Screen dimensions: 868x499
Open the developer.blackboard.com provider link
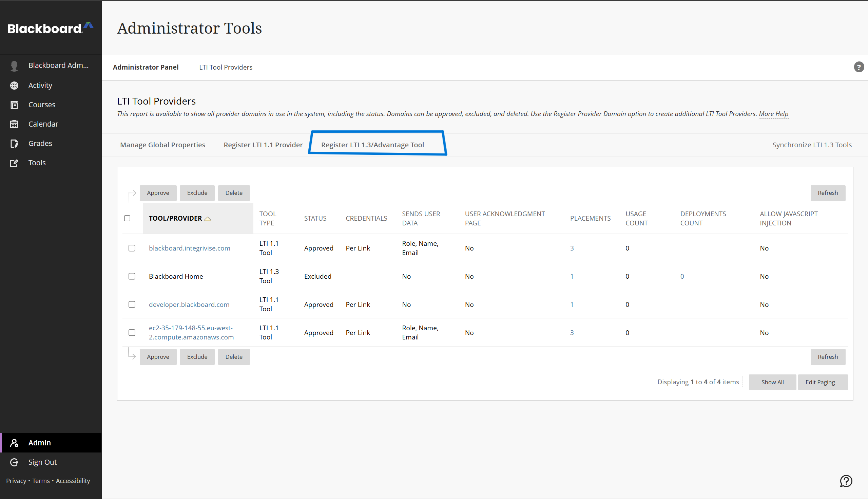click(x=189, y=304)
